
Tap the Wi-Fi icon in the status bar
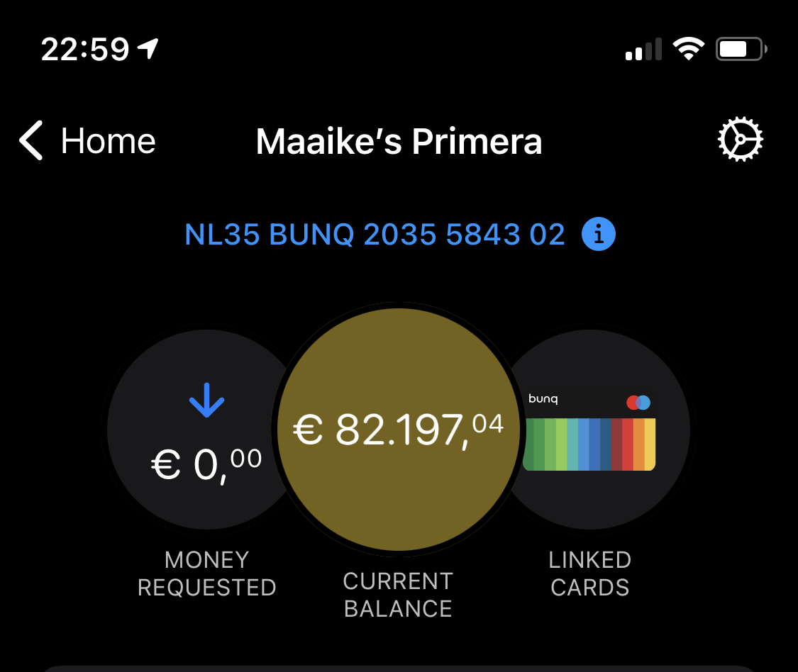pyautogui.click(x=688, y=47)
